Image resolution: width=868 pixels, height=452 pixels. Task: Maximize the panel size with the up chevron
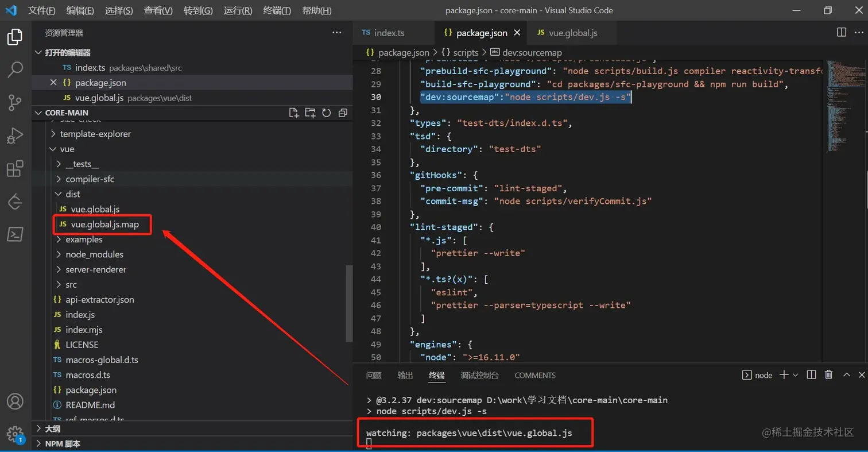pyautogui.click(x=846, y=375)
